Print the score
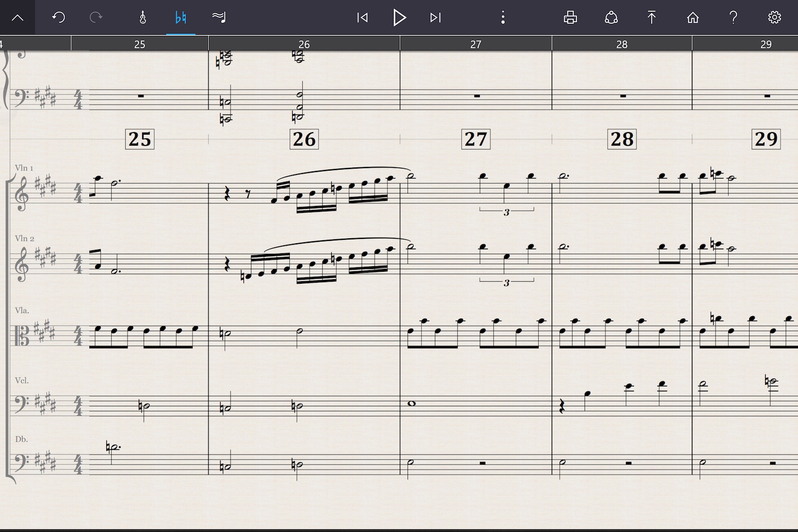This screenshot has height=532, width=798. click(x=570, y=17)
